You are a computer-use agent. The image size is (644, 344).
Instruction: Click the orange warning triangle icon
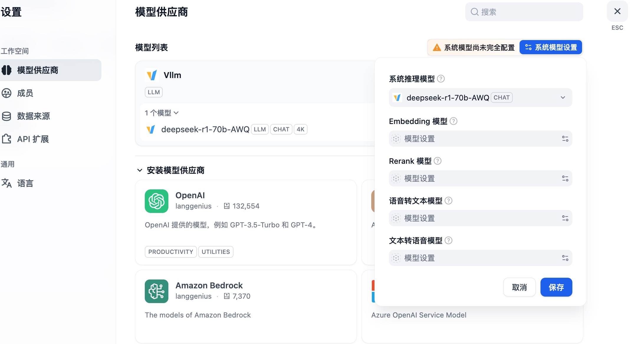pos(437,47)
